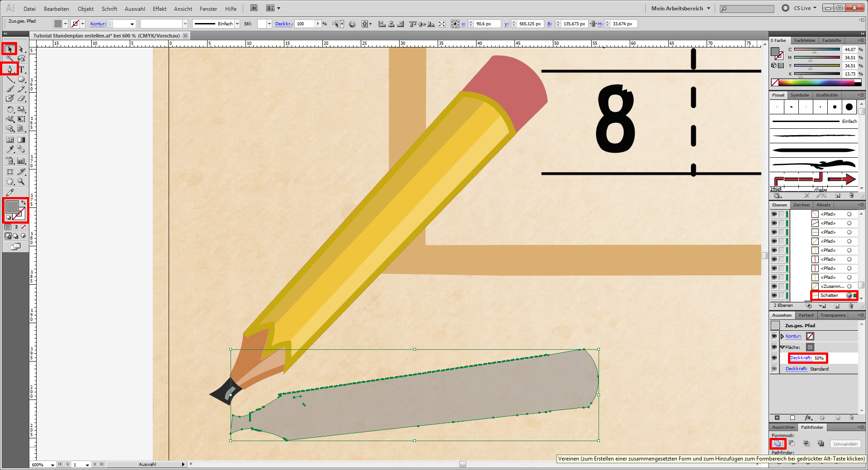Collapse the Fläche attribute disclosure triangle
868x470 pixels.
782,347
